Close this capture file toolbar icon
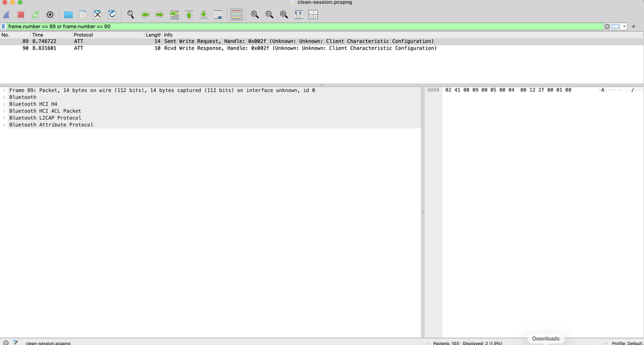This screenshot has width=644, height=345. click(97, 15)
